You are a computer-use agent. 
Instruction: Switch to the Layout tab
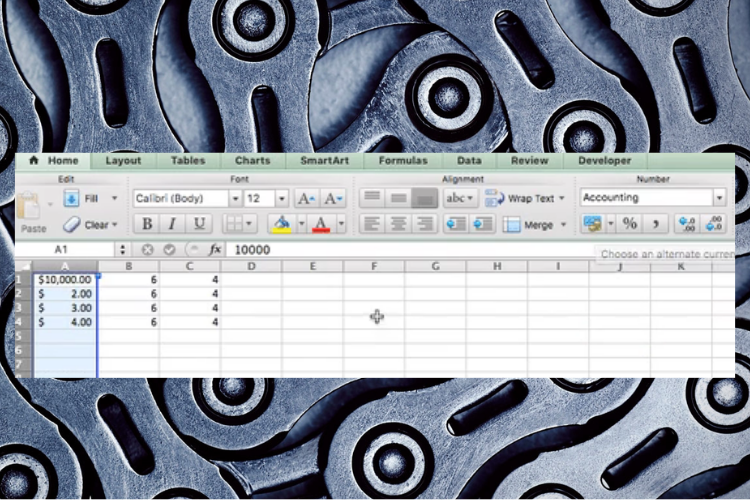tap(123, 160)
